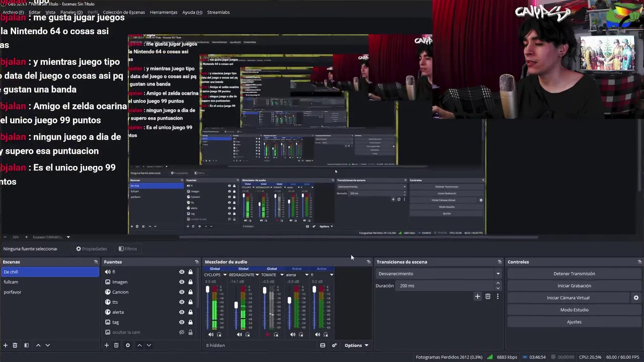This screenshot has height=362, width=644.
Task: Open Paneles menu
Action: pyautogui.click(x=71, y=12)
